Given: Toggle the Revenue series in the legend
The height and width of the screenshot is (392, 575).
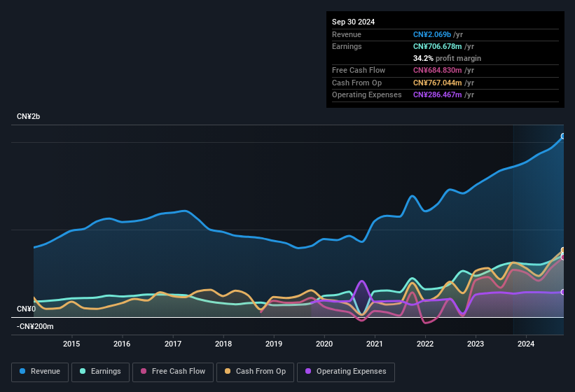Looking at the screenshot, I should point(40,372).
